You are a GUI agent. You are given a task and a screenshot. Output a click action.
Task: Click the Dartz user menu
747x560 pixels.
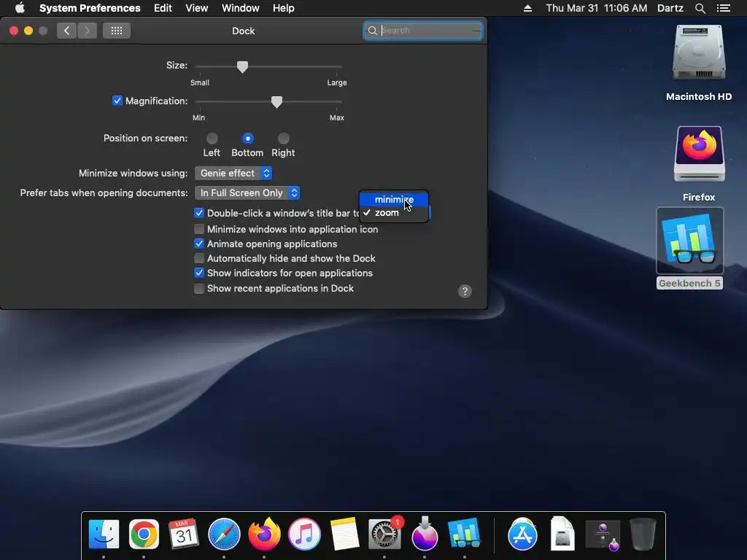670,8
